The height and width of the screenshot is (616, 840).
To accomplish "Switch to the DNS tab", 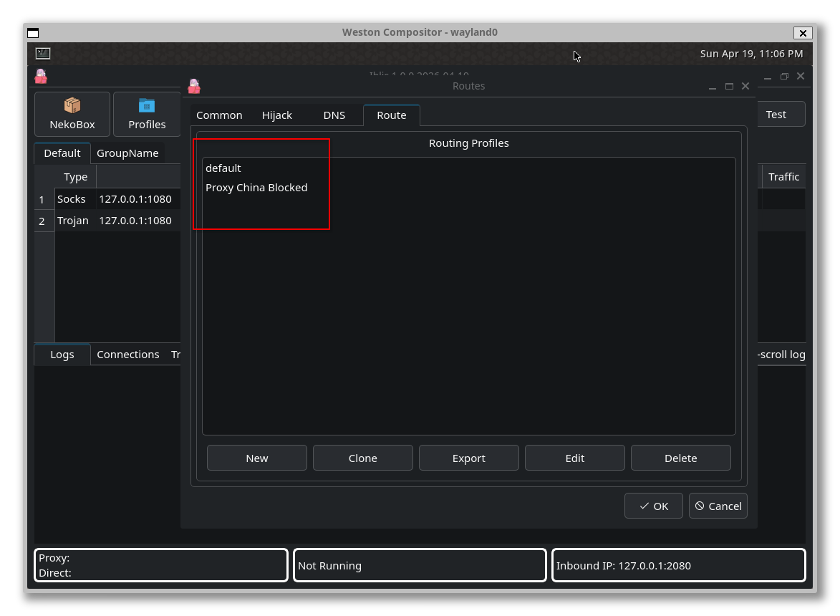I will click(334, 115).
